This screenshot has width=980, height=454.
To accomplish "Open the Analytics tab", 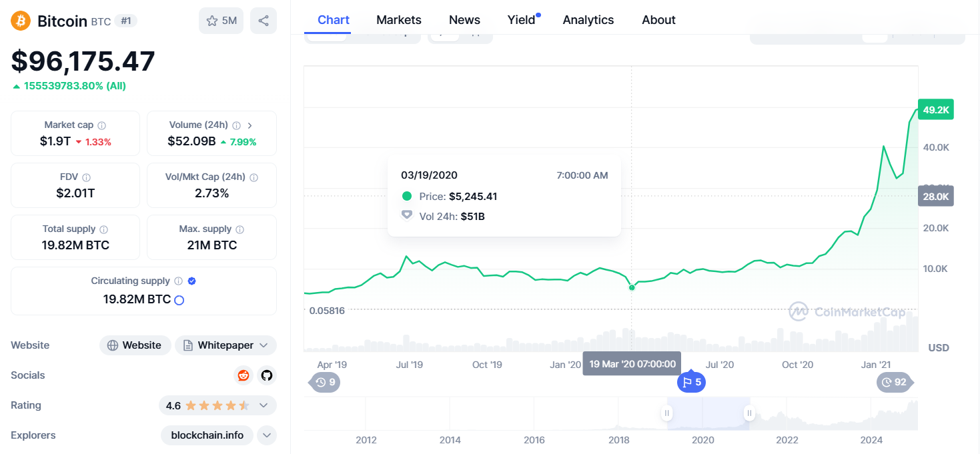I will [588, 20].
